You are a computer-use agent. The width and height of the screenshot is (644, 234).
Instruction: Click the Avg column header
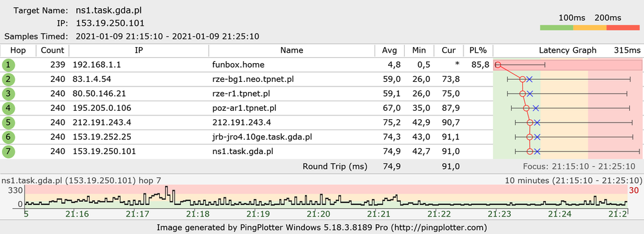tap(389, 50)
